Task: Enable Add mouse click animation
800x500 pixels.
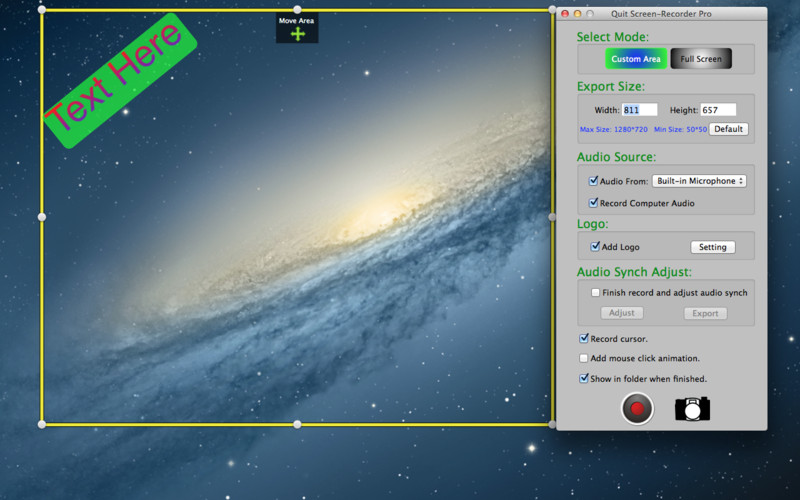Action: click(x=584, y=358)
